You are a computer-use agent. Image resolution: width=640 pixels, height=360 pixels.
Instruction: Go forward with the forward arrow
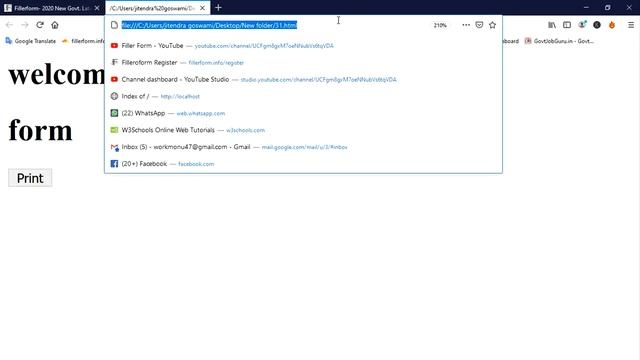coord(24,25)
